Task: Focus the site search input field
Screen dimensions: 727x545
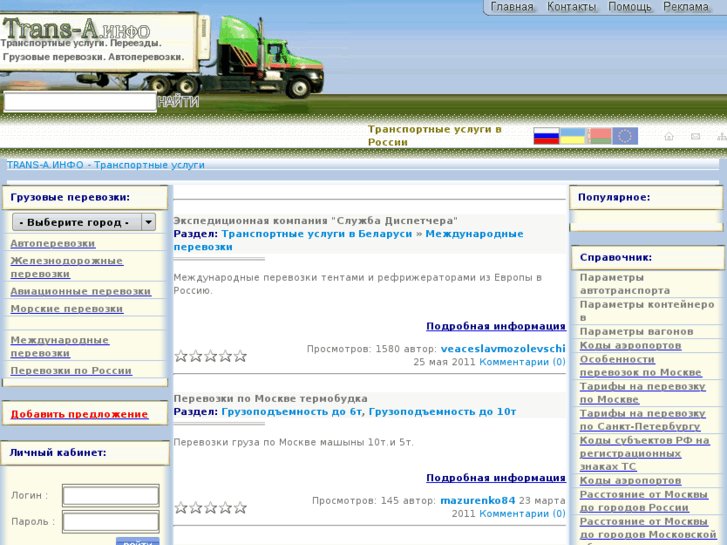Action: click(x=80, y=102)
